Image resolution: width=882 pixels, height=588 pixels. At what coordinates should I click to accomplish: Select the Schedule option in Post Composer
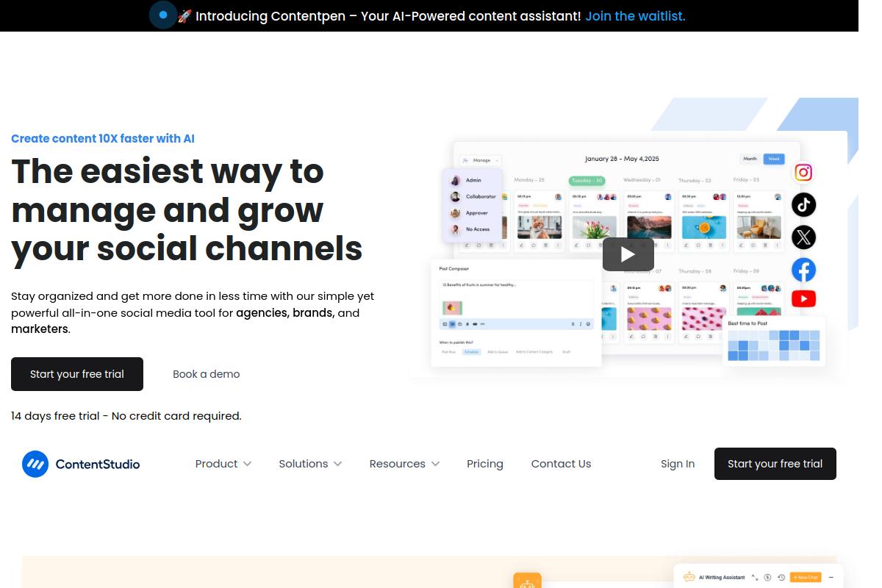pos(471,352)
